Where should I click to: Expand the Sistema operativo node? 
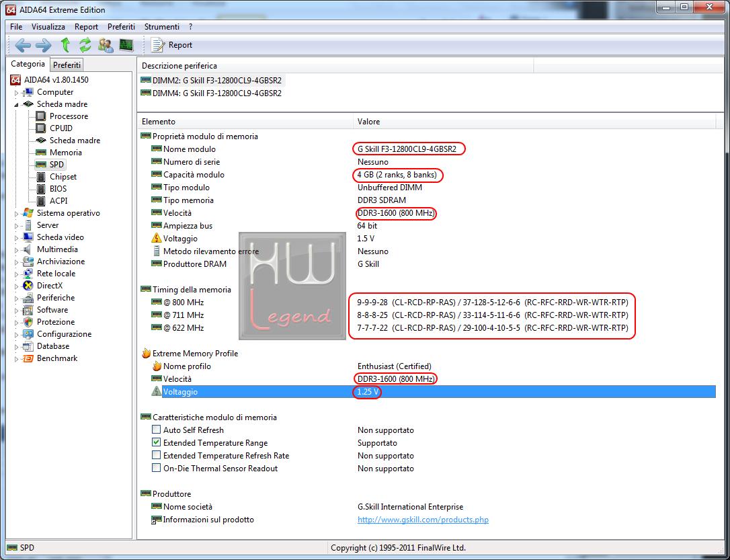(17, 214)
